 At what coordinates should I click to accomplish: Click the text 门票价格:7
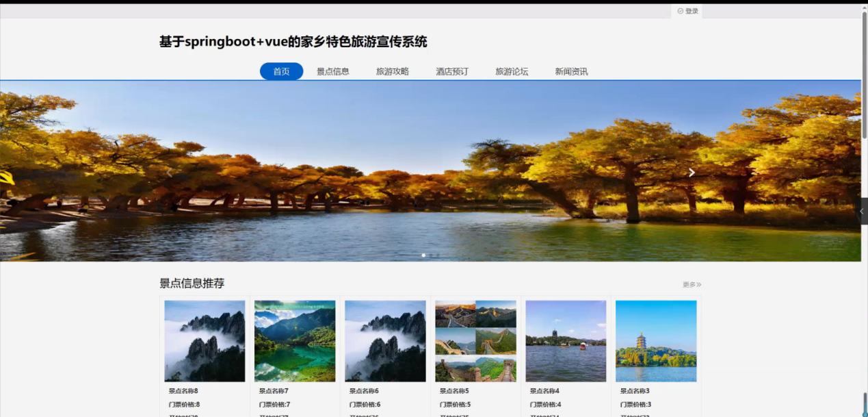(274, 405)
